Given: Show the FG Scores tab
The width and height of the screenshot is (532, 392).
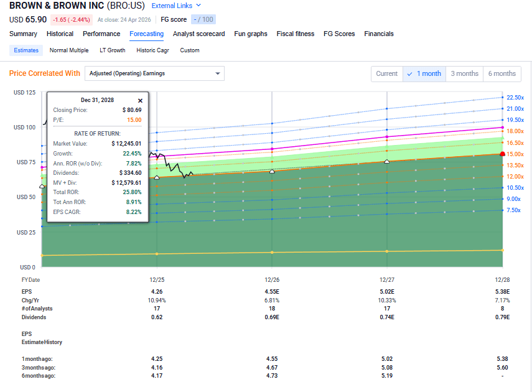Looking at the screenshot, I should [339, 34].
